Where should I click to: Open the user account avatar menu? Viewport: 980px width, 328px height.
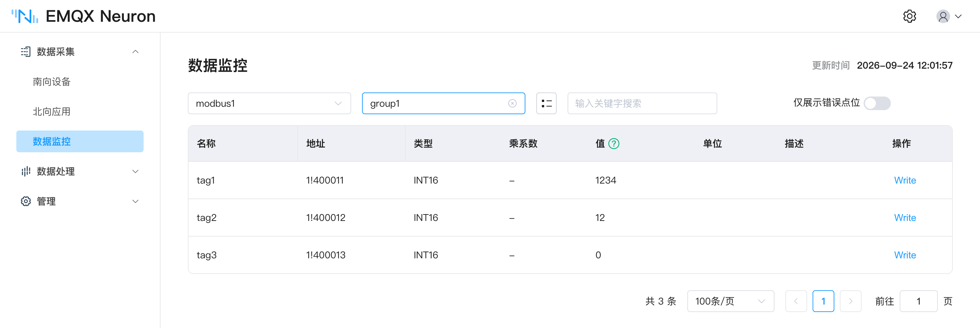click(x=948, y=16)
